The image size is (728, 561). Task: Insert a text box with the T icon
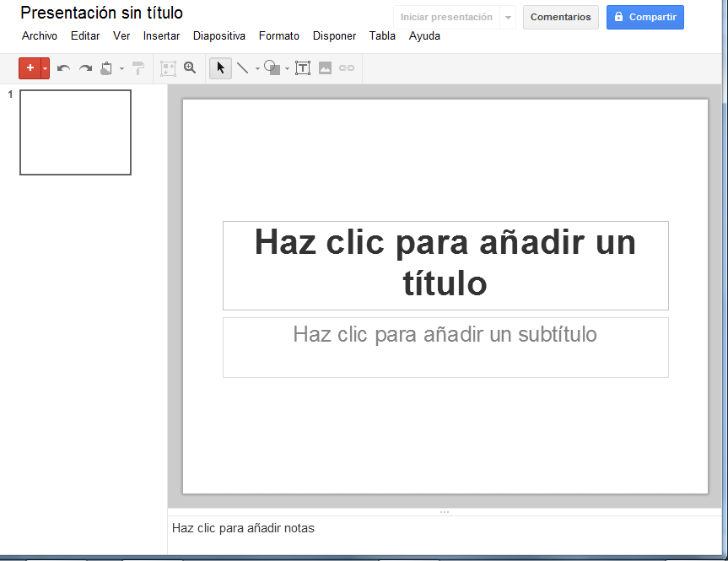click(x=303, y=68)
